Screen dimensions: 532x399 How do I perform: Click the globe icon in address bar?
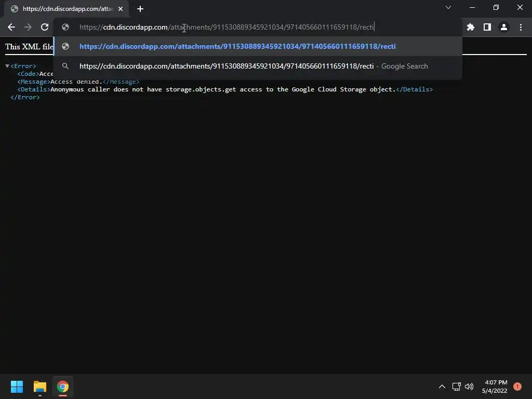[65, 27]
